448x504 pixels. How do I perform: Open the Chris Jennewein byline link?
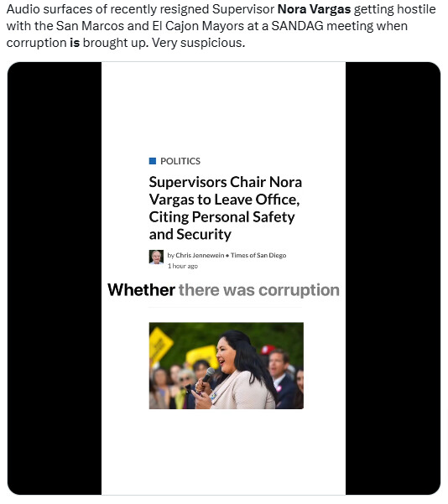[x=200, y=255]
